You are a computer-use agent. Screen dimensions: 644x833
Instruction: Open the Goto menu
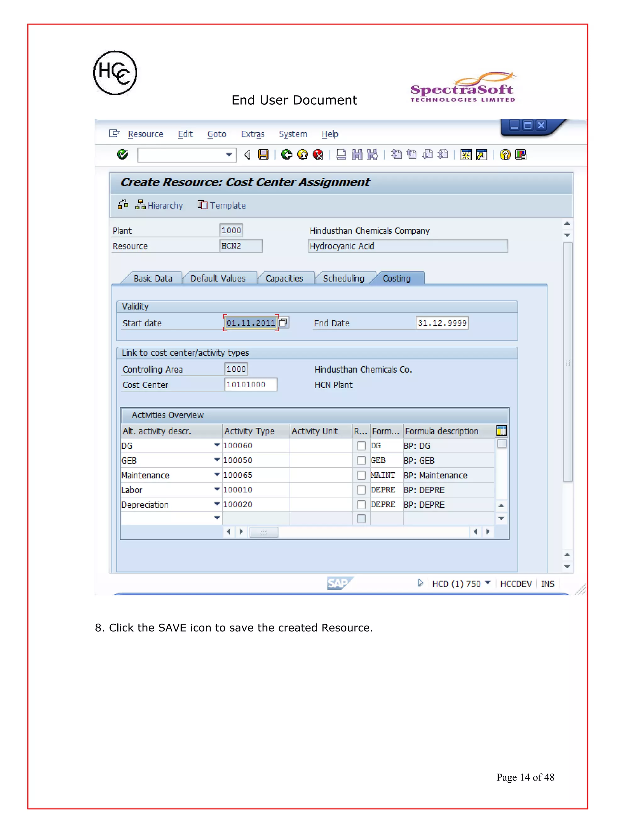pos(217,134)
